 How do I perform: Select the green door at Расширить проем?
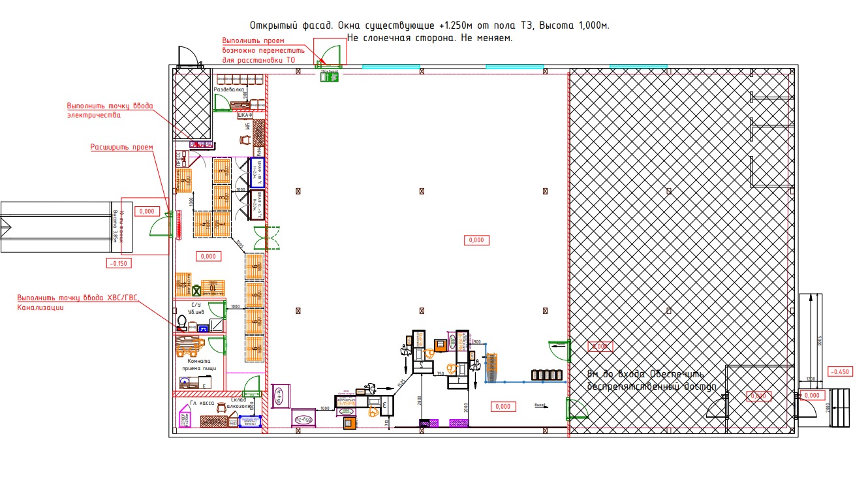tap(161, 225)
